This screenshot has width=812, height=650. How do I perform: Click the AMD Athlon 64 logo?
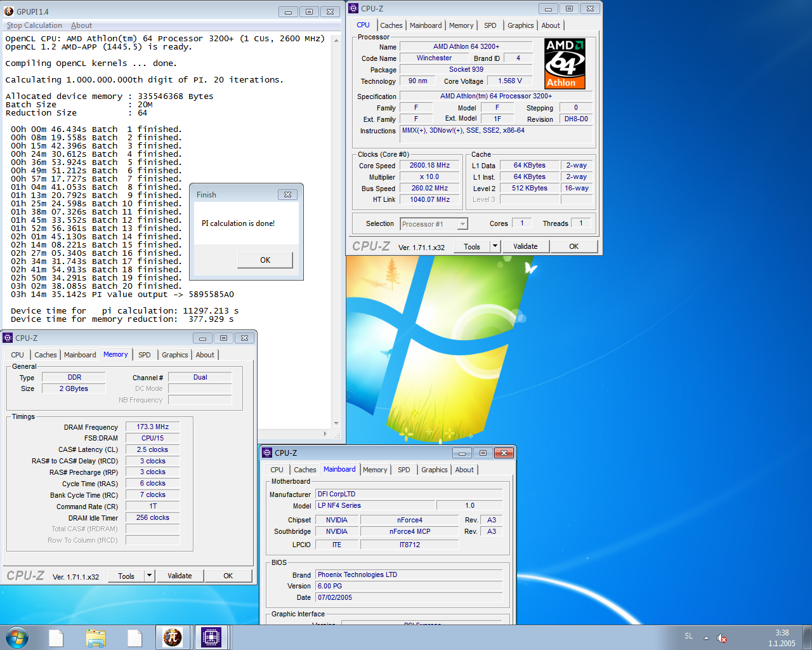(x=565, y=63)
